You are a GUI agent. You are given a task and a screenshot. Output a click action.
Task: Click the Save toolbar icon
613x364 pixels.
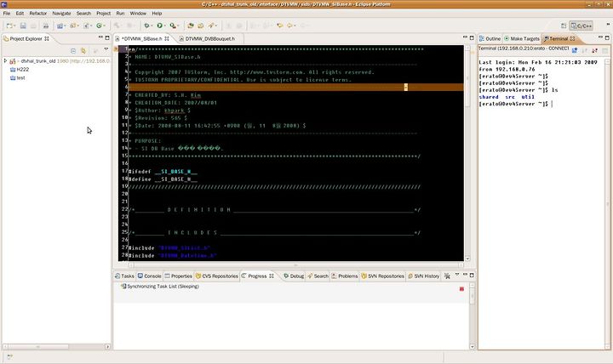click(23, 26)
